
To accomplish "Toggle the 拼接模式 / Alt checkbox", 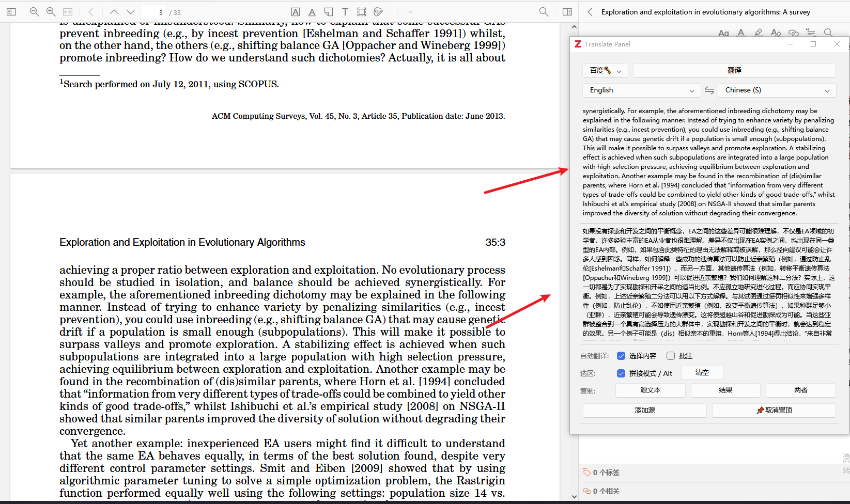I will (621, 373).
